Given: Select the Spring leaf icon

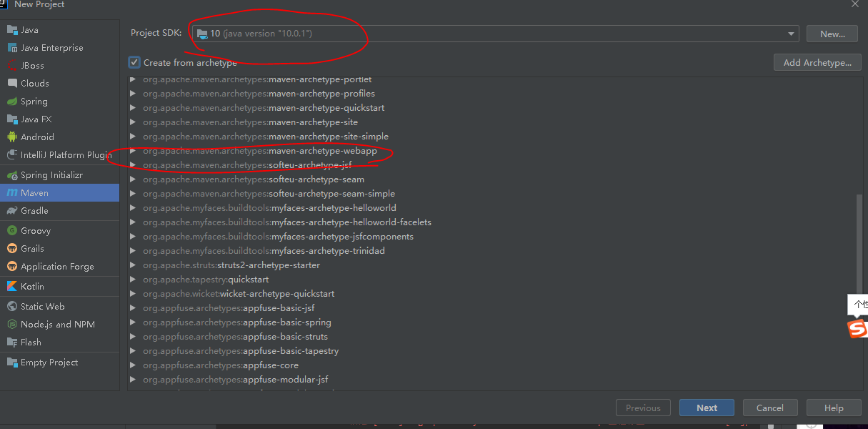Looking at the screenshot, I should pyautogui.click(x=11, y=102).
